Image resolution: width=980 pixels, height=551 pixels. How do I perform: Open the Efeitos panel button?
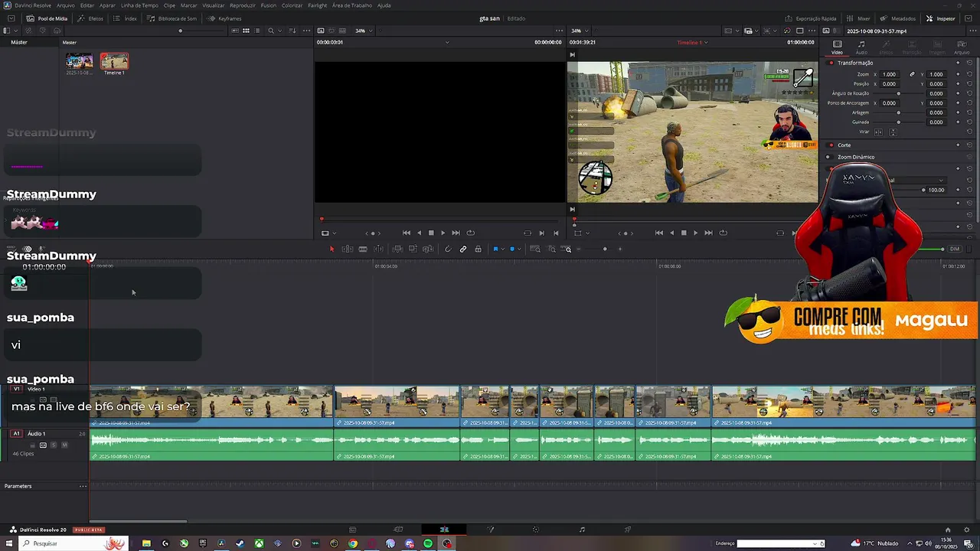[x=91, y=18]
